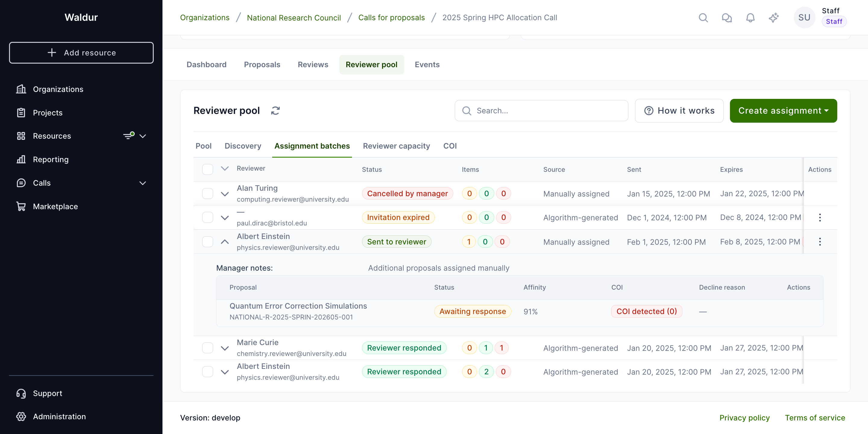Image resolution: width=868 pixels, height=434 pixels.
Task: Toggle the select-all checkbox in table header
Action: click(x=208, y=169)
